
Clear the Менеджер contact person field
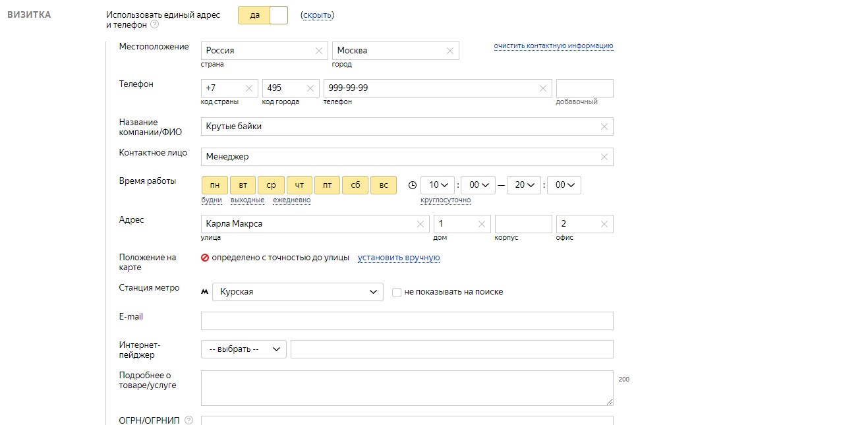[604, 157]
